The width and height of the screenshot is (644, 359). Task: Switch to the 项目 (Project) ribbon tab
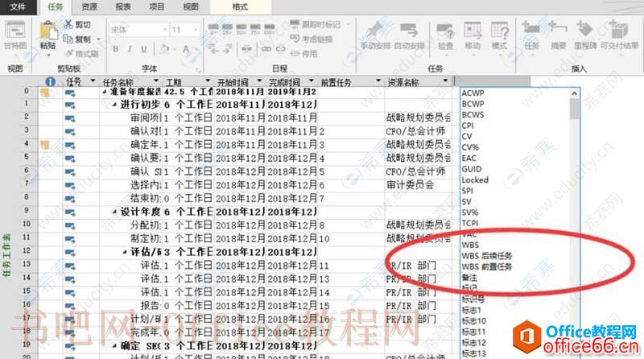(x=156, y=6)
